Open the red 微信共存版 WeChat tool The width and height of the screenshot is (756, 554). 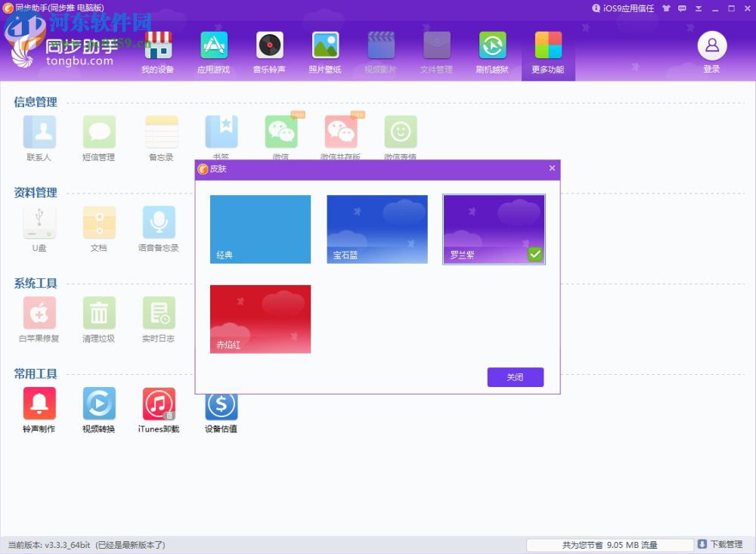[341, 137]
